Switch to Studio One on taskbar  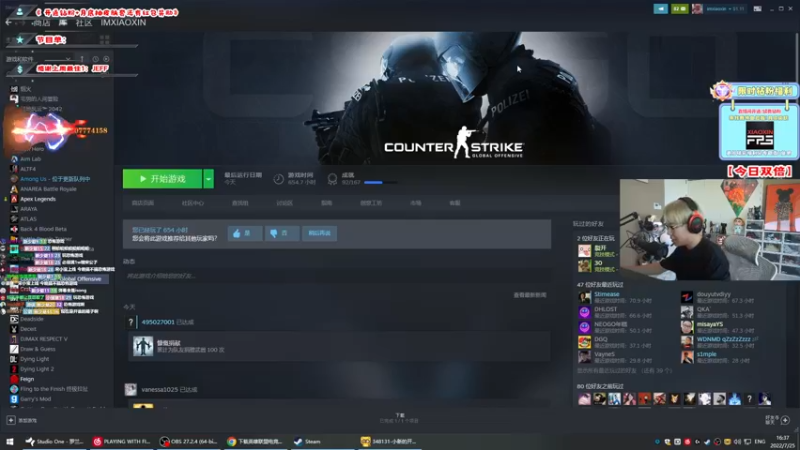[55, 442]
